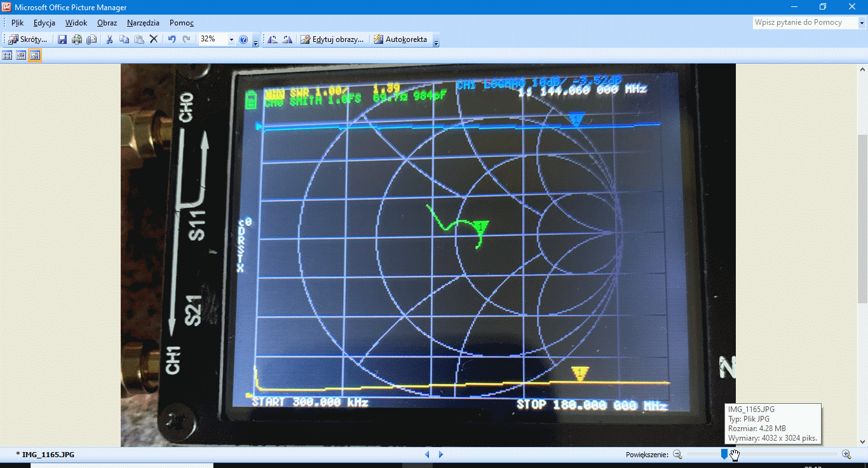Undo the last action
The height and width of the screenshot is (468, 868).
point(172,39)
